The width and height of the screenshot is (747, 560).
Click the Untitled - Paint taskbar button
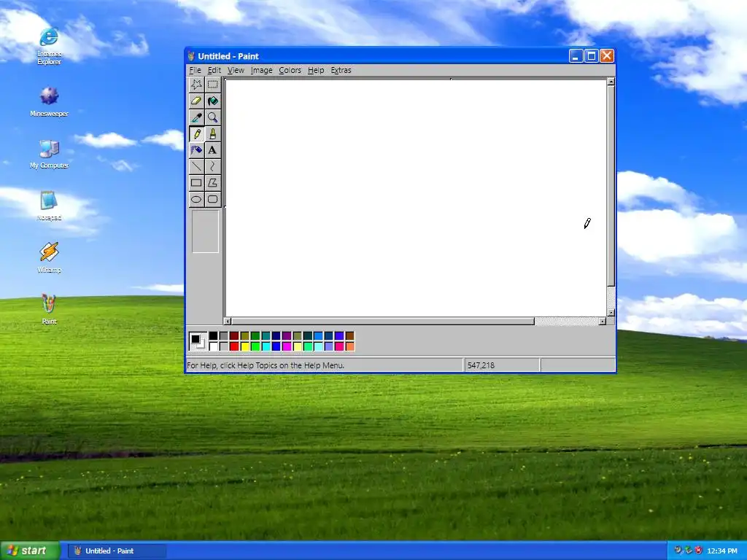pos(117,551)
